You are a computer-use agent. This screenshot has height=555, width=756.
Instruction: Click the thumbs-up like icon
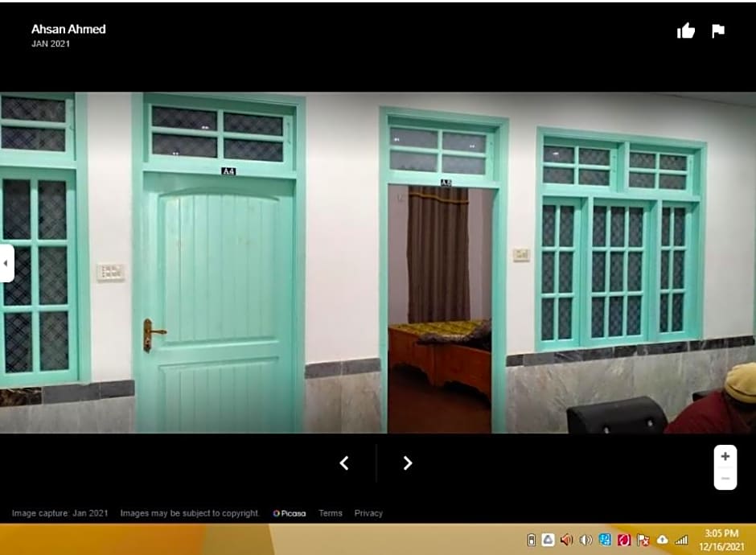tap(686, 31)
